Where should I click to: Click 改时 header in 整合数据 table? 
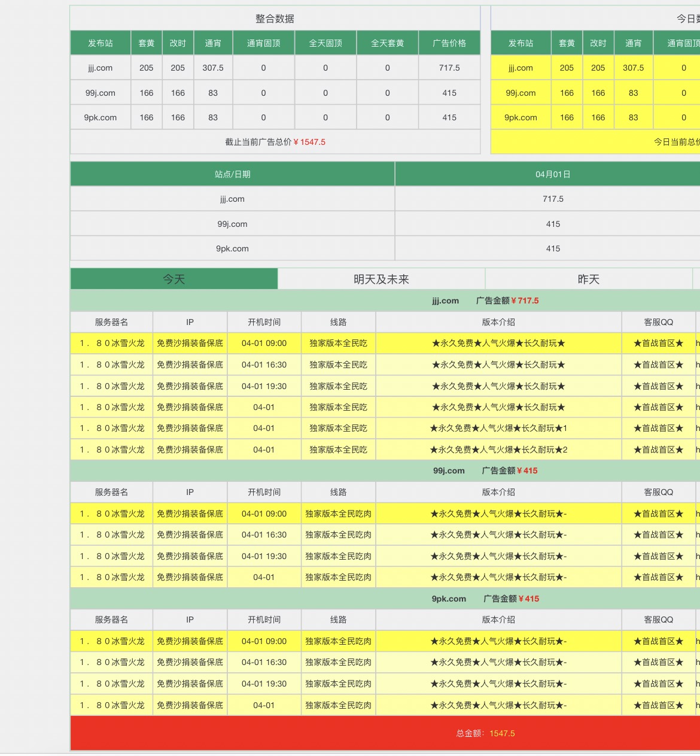click(x=178, y=43)
